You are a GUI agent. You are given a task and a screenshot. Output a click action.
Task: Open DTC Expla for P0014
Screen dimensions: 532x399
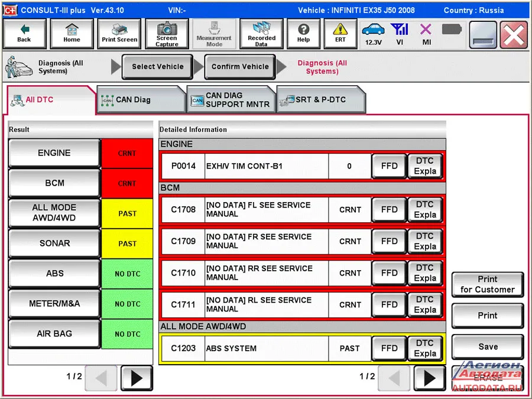tap(425, 166)
